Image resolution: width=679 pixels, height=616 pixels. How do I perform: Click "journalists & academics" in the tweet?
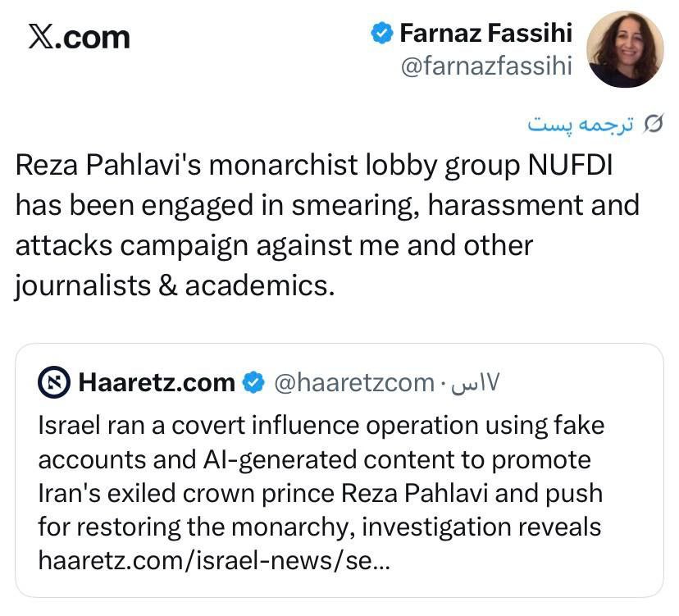click(x=175, y=285)
